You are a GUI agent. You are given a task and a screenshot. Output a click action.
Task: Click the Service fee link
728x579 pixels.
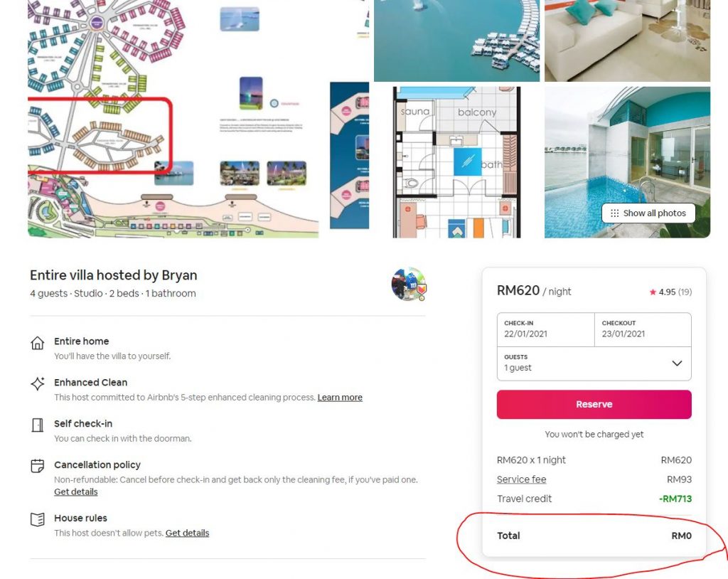pos(521,479)
